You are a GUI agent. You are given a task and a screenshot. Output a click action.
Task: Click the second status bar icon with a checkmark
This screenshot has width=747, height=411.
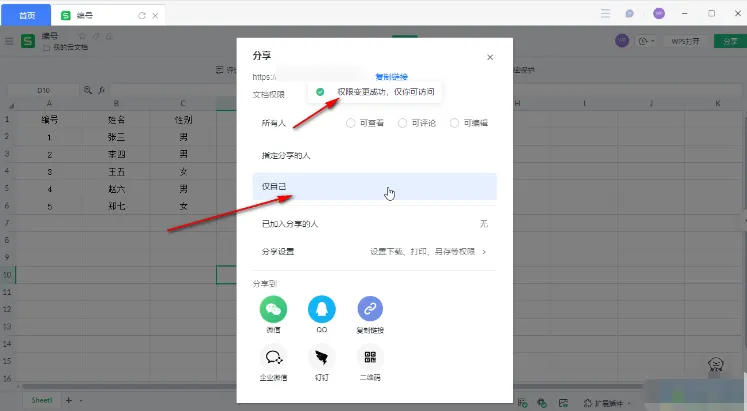pyautogui.click(x=542, y=403)
